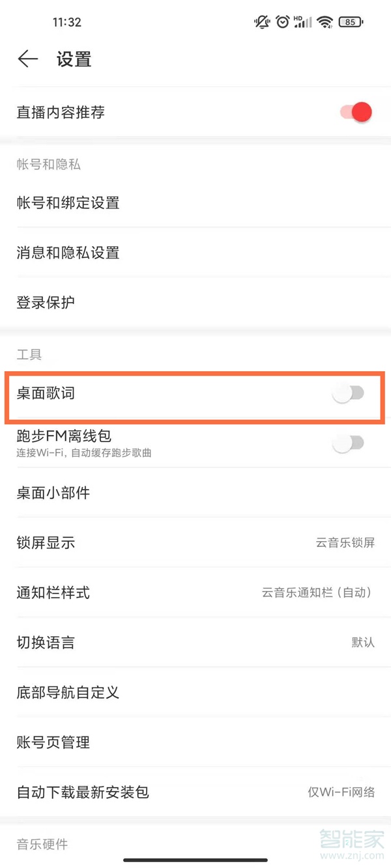Tap the HD signal strength icon
This screenshot has height=868, width=391.
tap(302, 22)
